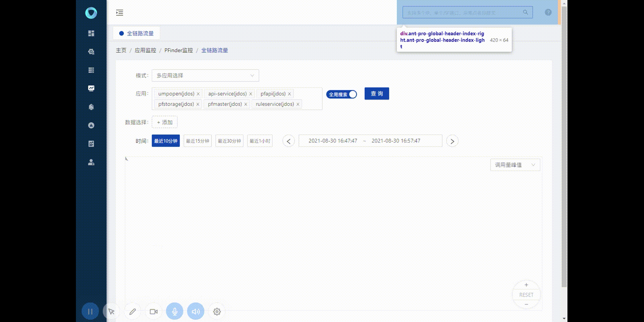Toggle the camera in the recording toolbar

click(153, 312)
